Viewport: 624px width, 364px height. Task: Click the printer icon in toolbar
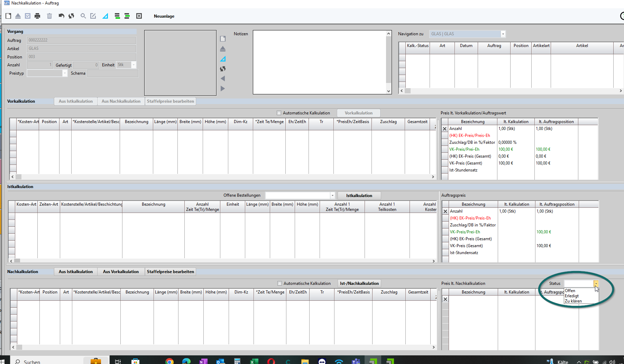(37, 16)
